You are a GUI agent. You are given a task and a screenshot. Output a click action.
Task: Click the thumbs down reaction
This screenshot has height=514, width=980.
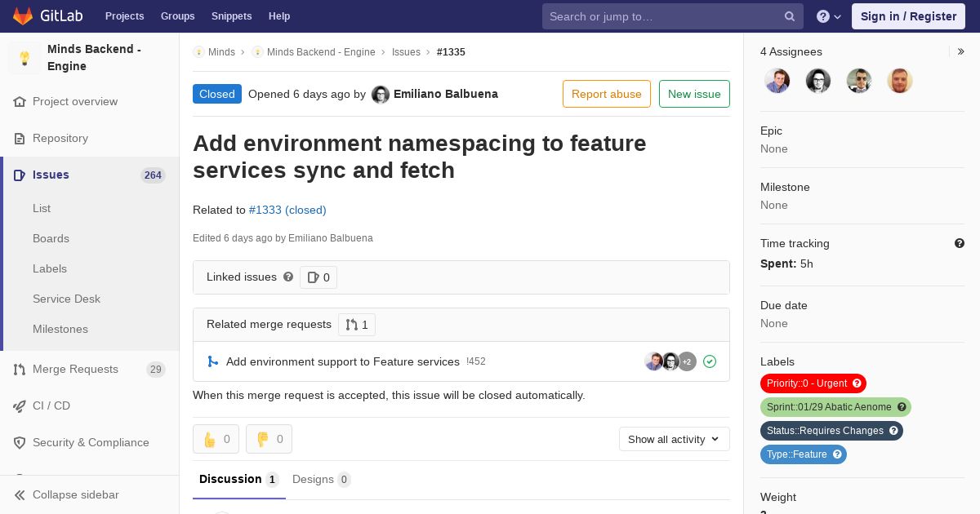269,439
